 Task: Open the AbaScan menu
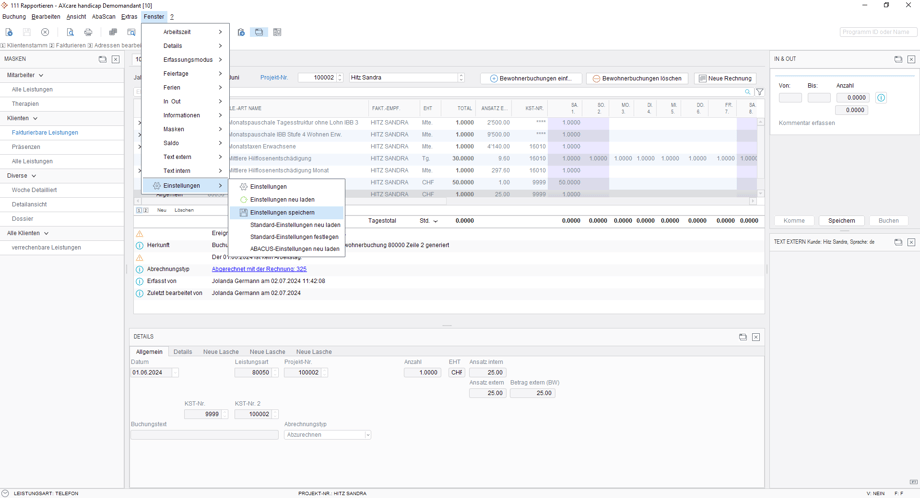click(x=103, y=17)
